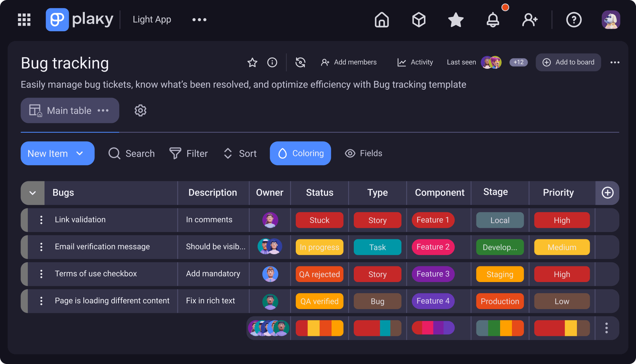
Task: Open Activity for the board
Action: point(415,62)
